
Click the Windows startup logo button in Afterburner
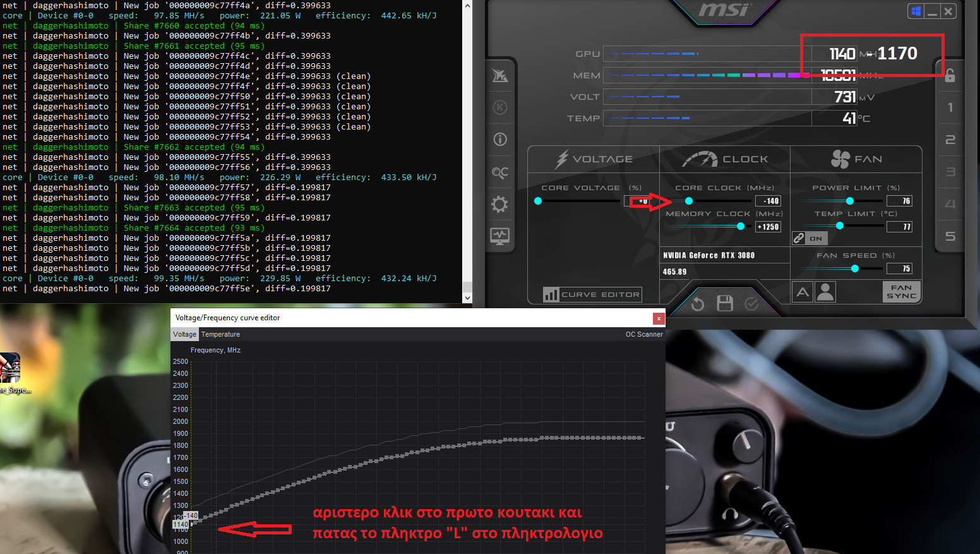(916, 11)
